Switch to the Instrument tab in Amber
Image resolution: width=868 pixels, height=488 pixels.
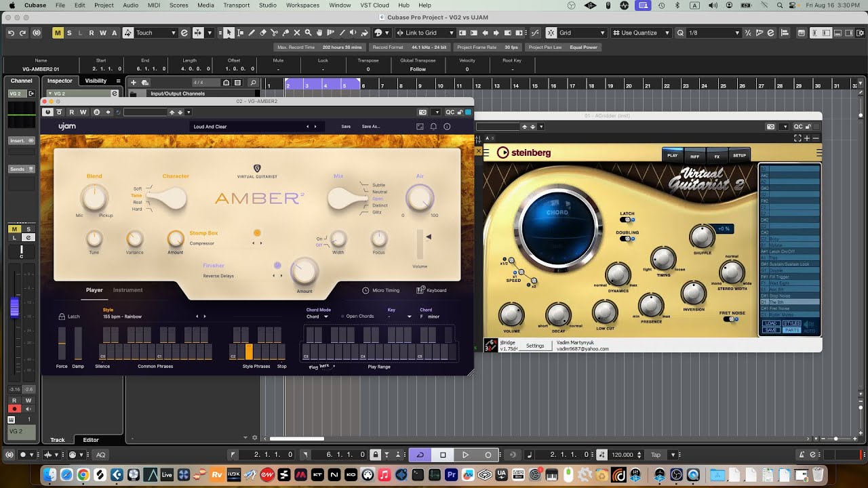127,290
